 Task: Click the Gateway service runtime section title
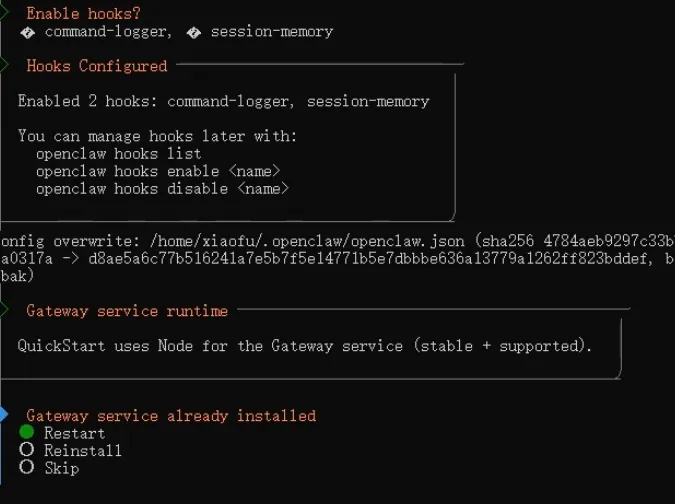point(127,311)
